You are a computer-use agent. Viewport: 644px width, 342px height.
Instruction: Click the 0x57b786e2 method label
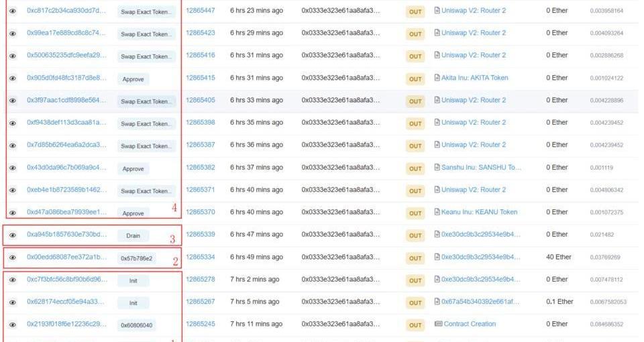pyautogui.click(x=136, y=258)
